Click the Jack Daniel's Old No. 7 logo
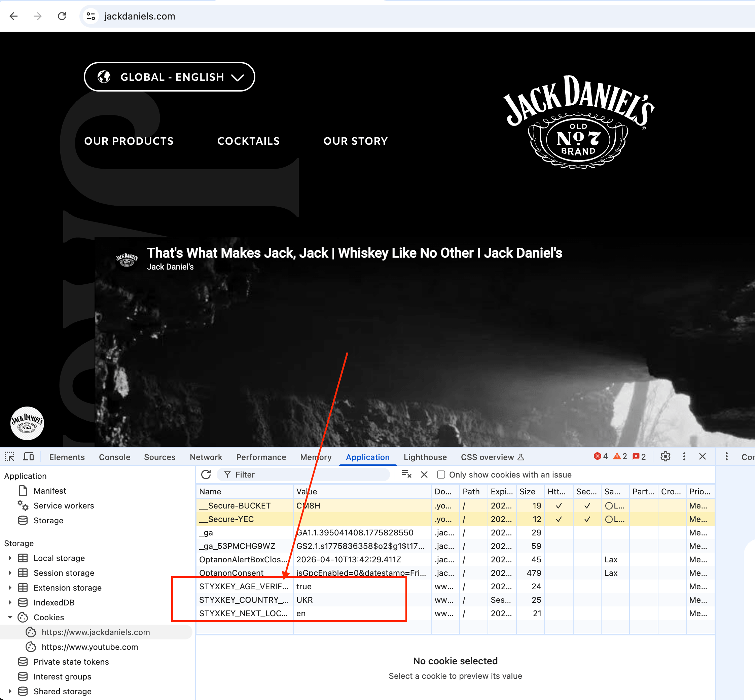755x700 pixels. [x=579, y=122]
